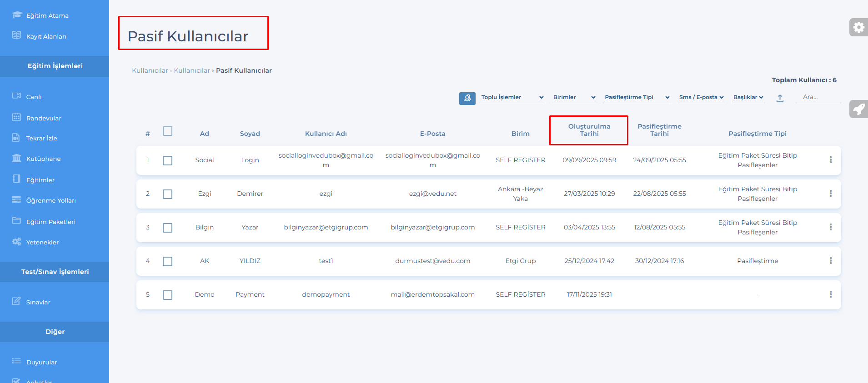The image size is (868, 383).
Task: Click the rocket quick-launch icon
Action: point(858,109)
